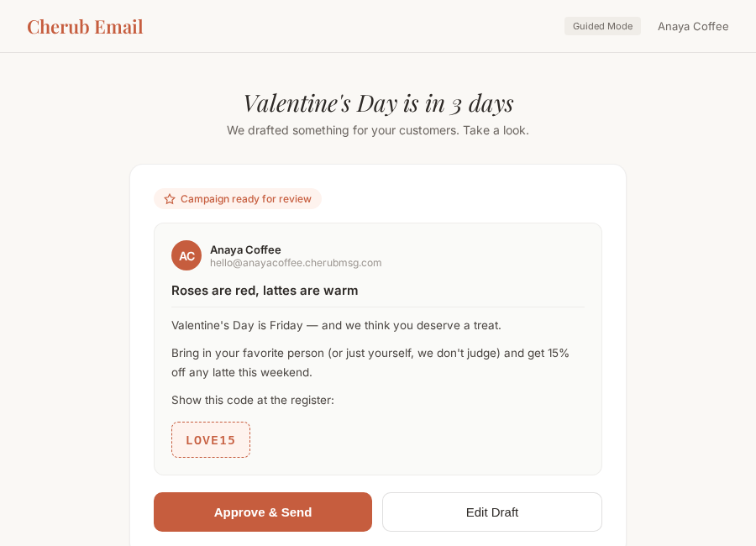Click the 'Show this code at the register' text
This screenshot has width=756, height=546.
click(253, 400)
